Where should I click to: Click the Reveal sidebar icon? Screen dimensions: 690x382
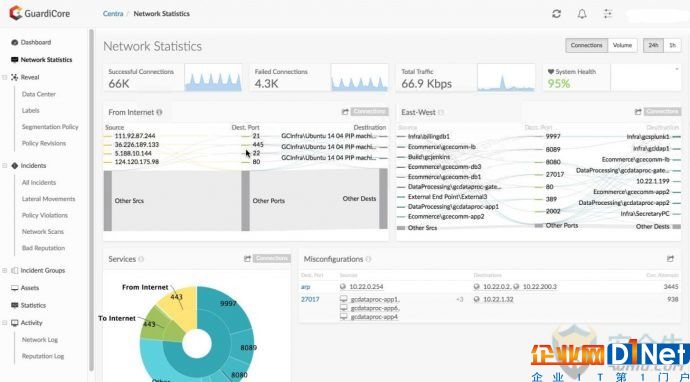point(15,77)
